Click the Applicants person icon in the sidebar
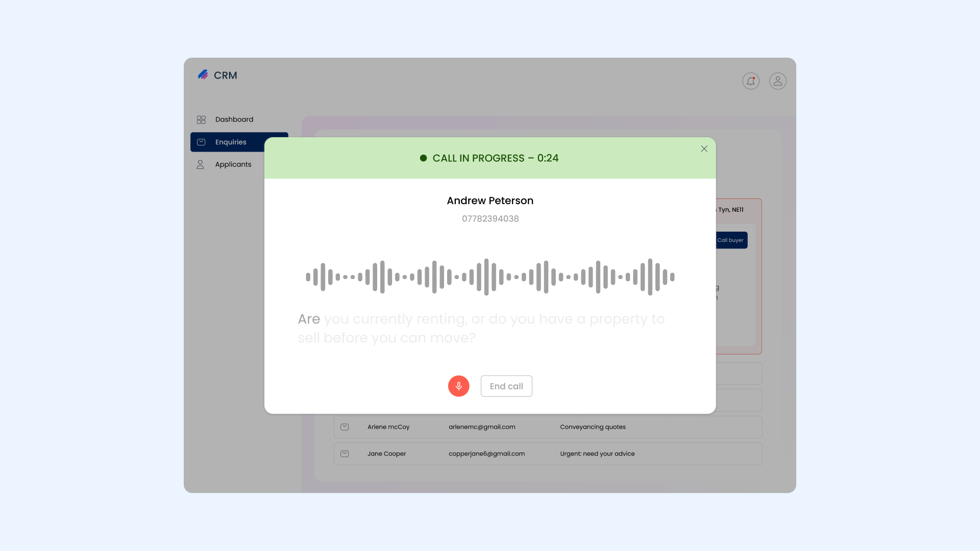 click(200, 164)
